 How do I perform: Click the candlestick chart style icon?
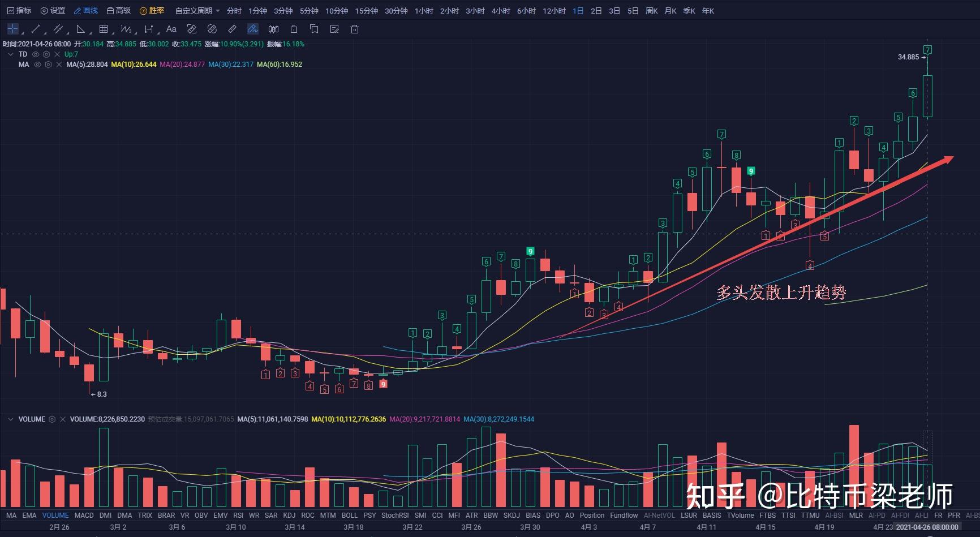click(x=273, y=29)
